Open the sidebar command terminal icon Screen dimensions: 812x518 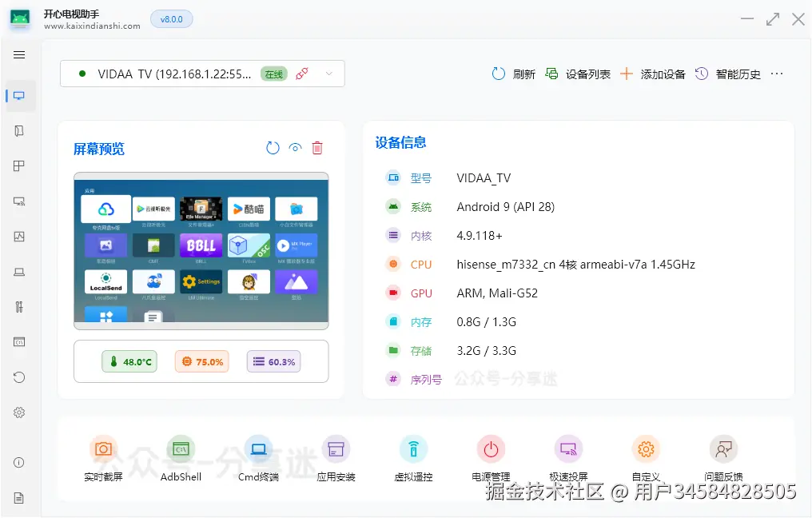[19, 342]
